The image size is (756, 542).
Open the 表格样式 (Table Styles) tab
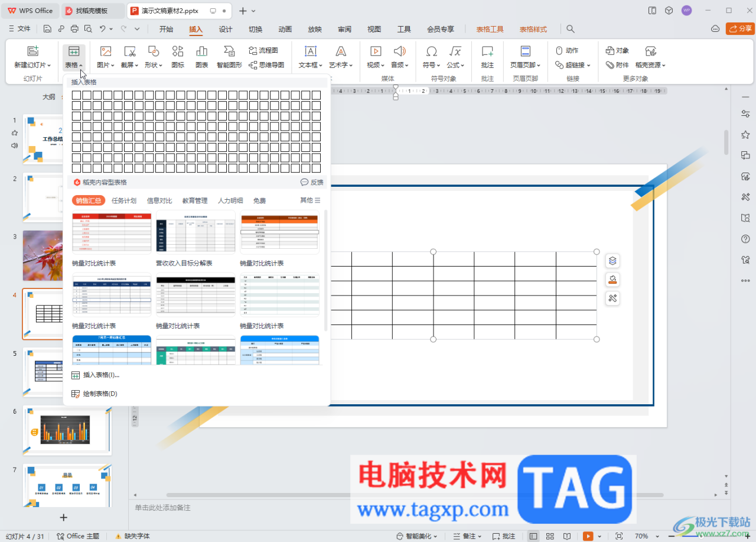(x=533, y=29)
